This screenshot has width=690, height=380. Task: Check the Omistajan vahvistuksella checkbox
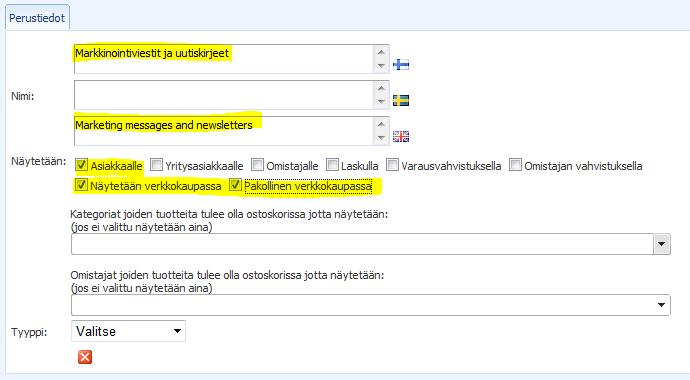pyautogui.click(x=515, y=165)
